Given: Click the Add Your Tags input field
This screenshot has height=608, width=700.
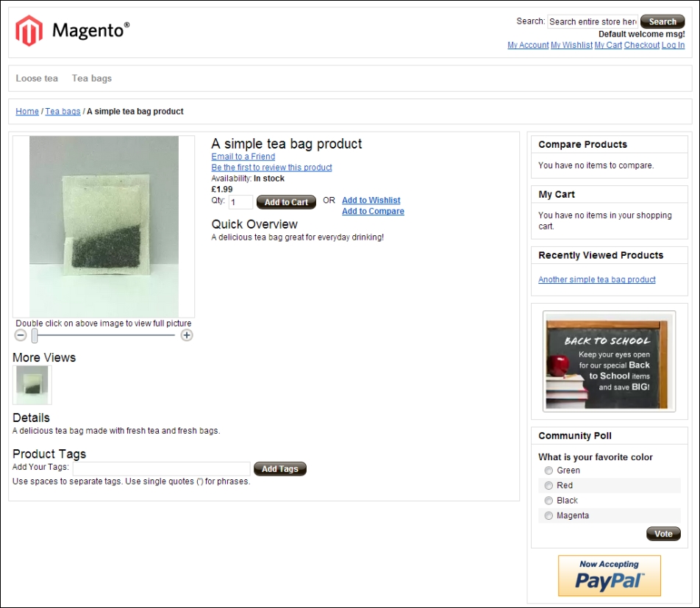Looking at the screenshot, I should [162, 468].
